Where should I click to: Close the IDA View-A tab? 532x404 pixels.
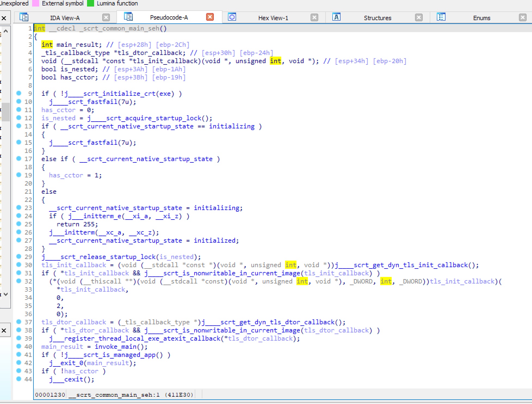(x=106, y=18)
